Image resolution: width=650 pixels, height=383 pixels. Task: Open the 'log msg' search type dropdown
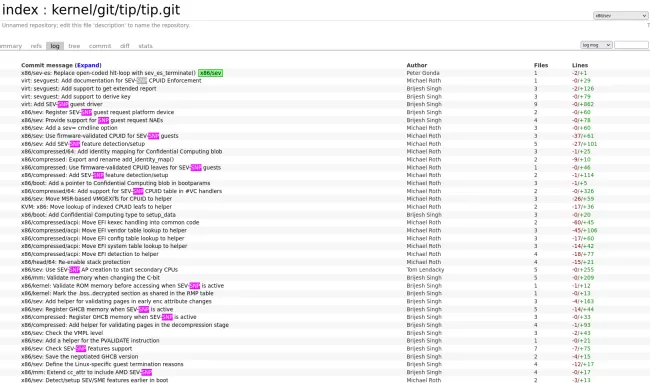click(x=596, y=45)
